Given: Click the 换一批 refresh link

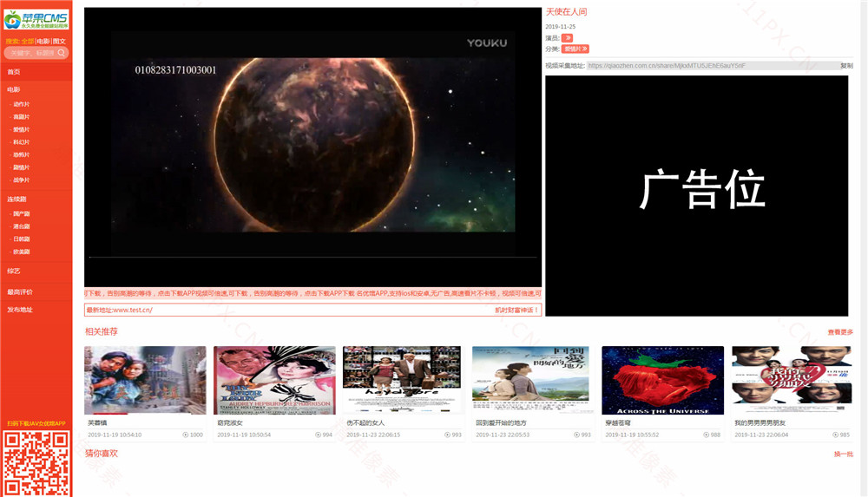Looking at the screenshot, I should coord(844,454).
